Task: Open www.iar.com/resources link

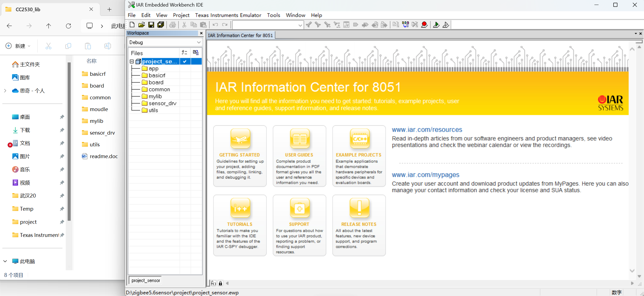Action: (x=427, y=130)
